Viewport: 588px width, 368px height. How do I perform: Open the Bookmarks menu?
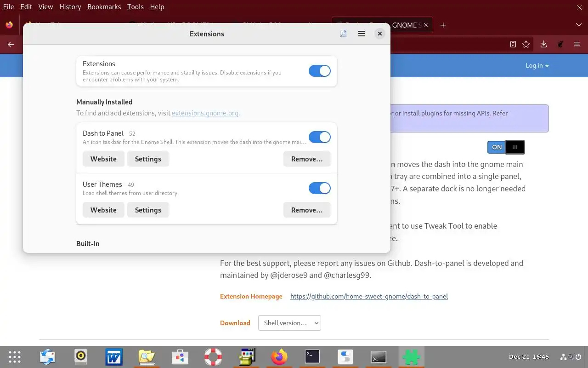(104, 7)
